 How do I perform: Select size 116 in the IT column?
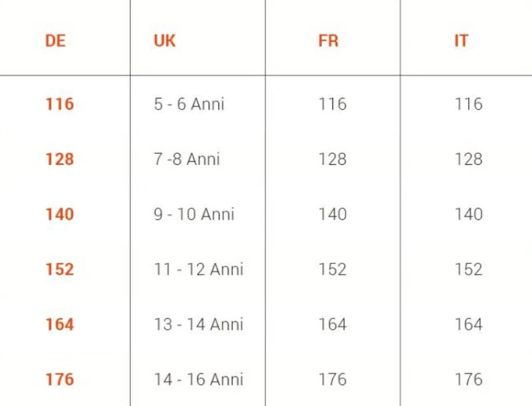pyautogui.click(x=468, y=104)
